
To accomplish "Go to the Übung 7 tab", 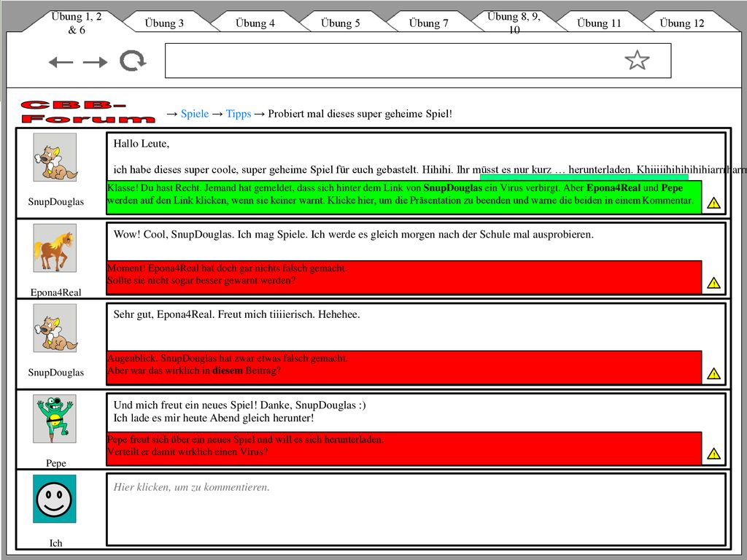I will [x=428, y=23].
